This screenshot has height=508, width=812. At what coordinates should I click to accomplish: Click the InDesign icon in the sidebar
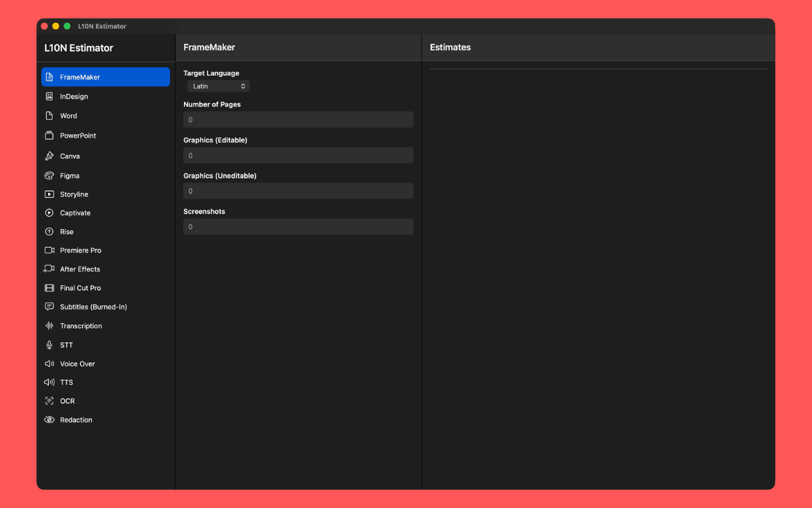coord(49,96)
